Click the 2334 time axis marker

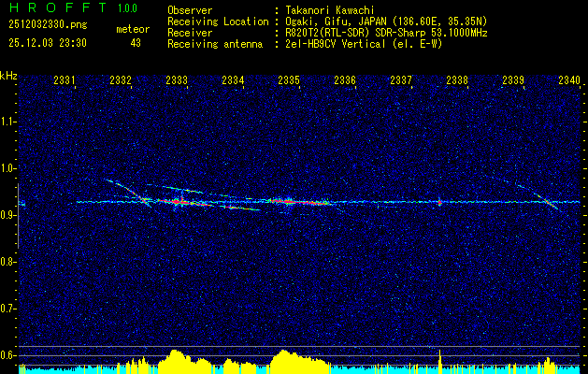233,79
